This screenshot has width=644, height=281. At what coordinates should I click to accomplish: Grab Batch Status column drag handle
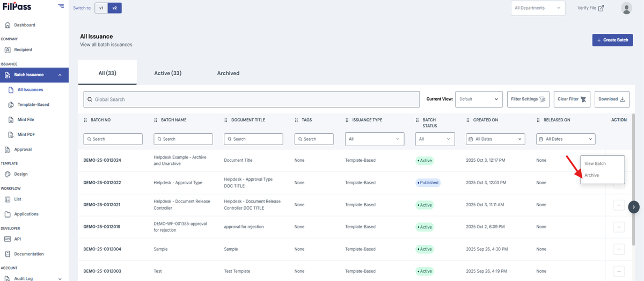click(418, 120)
